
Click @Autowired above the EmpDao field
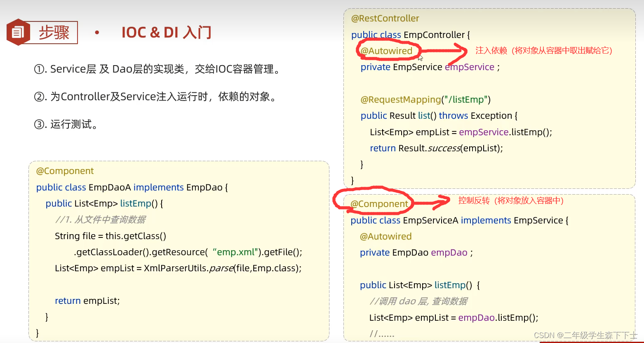386,237
